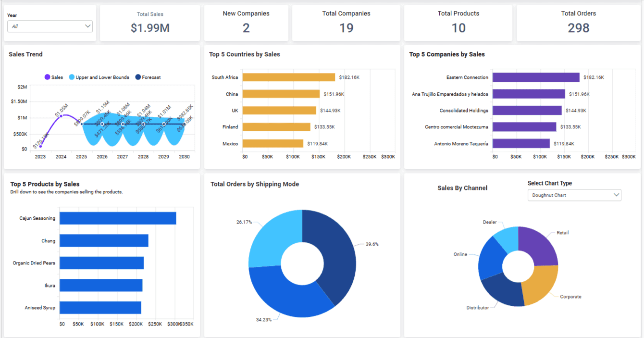Click the Top 5 Companies by Sales heading

point(447,54)
